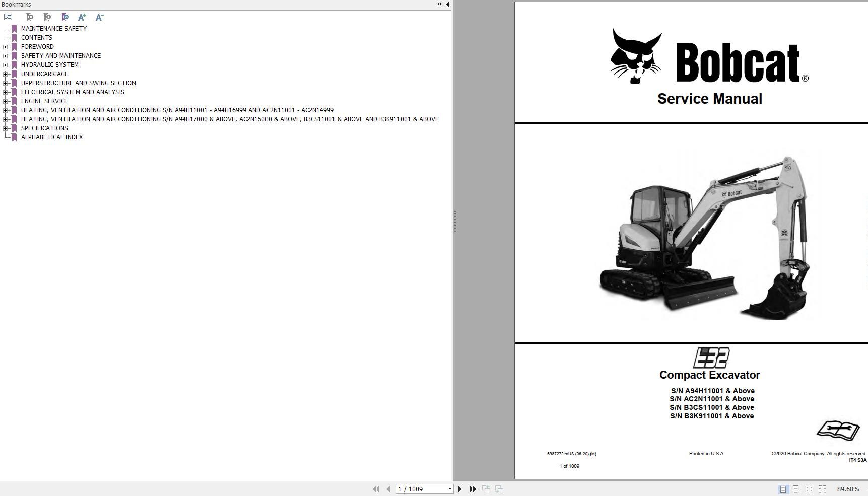Select HYDRAULIC SYSTEM bookmark text
The image size is (868, 496).
[50, 65]
